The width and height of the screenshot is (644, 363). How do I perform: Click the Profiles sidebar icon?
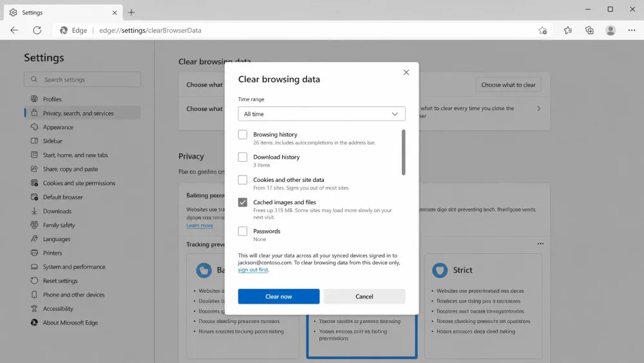click(34, 99)
